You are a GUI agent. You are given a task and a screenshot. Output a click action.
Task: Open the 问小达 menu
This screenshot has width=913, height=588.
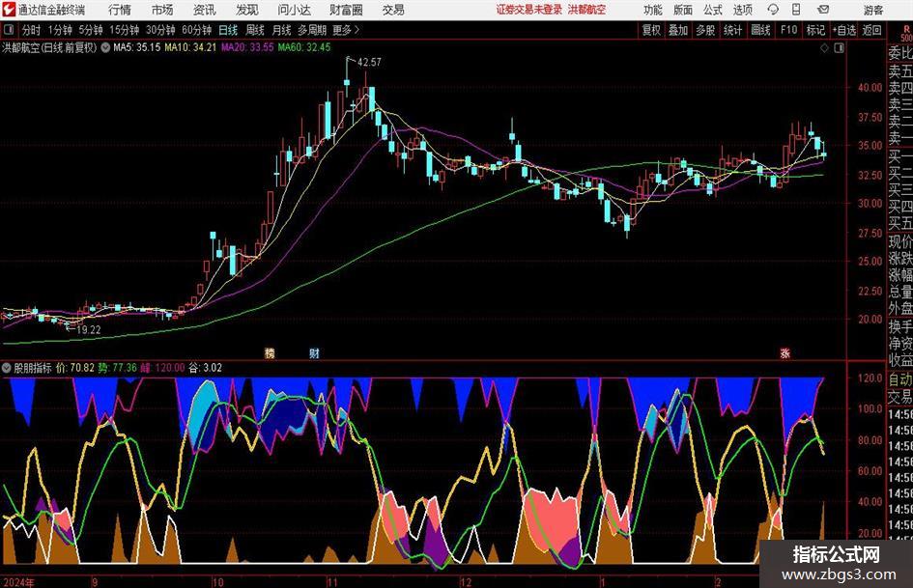pyautogui.click(x=294, y=10)
